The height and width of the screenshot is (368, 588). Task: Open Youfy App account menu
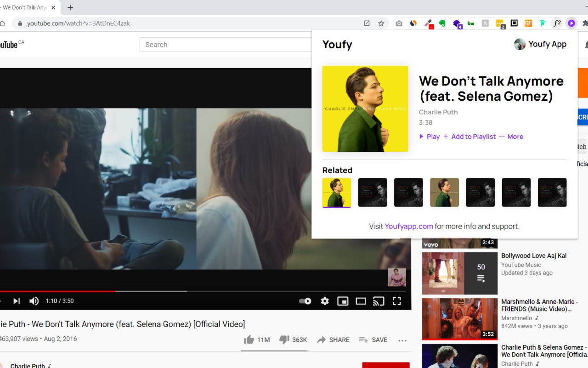(540, 44)
